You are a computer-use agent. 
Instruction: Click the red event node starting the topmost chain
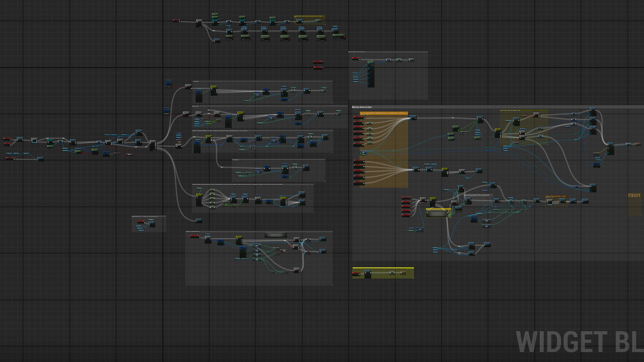pos(176,21)
